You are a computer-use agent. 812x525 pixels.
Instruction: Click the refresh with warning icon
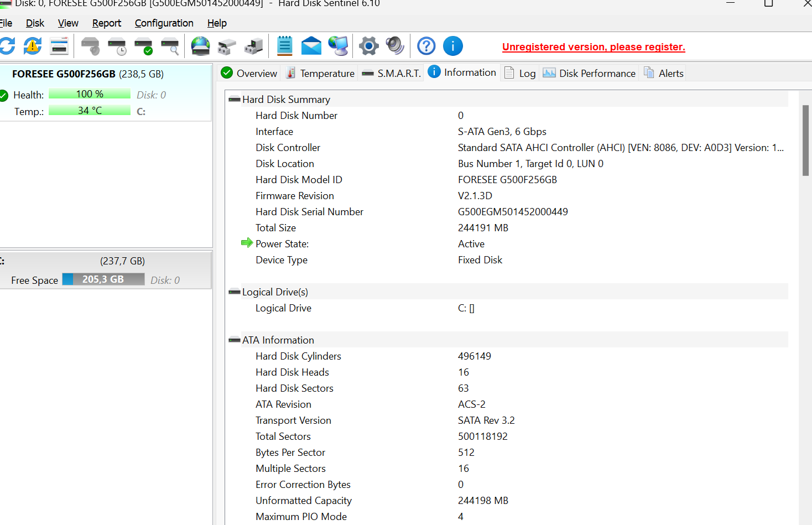coord(33,46)
